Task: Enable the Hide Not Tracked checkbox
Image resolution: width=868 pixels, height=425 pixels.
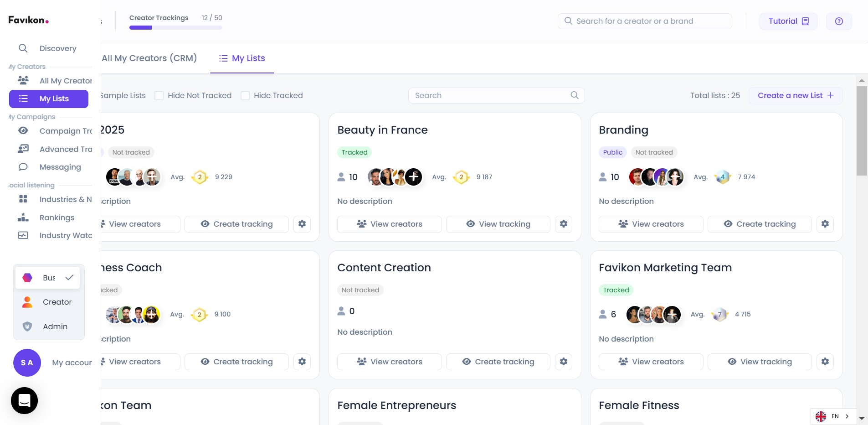Action: (x=159, y=96)
